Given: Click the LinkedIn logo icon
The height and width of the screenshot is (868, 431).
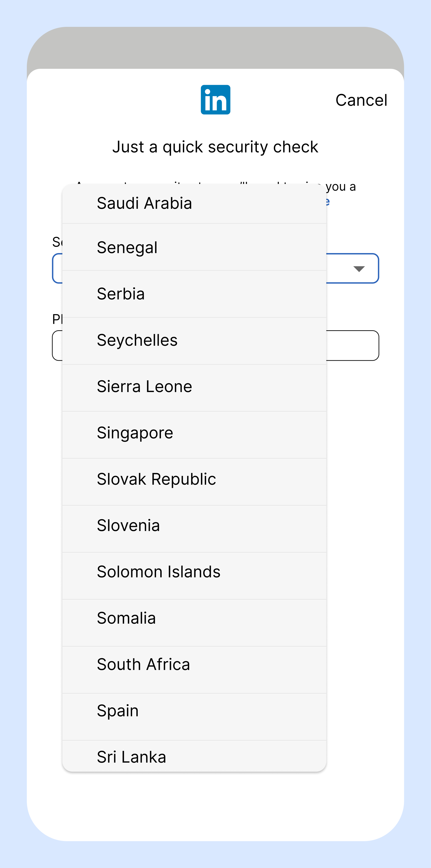Looking at the screenshot, I should click(215, 100).
